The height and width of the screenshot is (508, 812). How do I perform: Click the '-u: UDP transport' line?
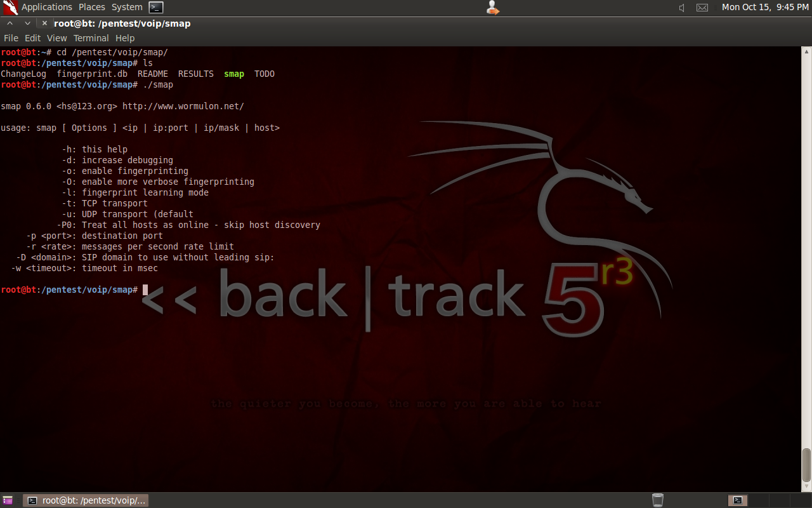click(x=128, y=214)
